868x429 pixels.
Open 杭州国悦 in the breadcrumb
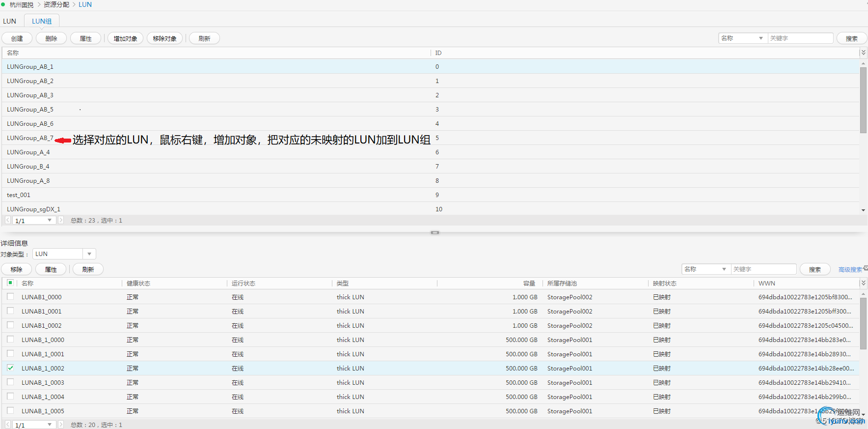click(x=22, y=4)
